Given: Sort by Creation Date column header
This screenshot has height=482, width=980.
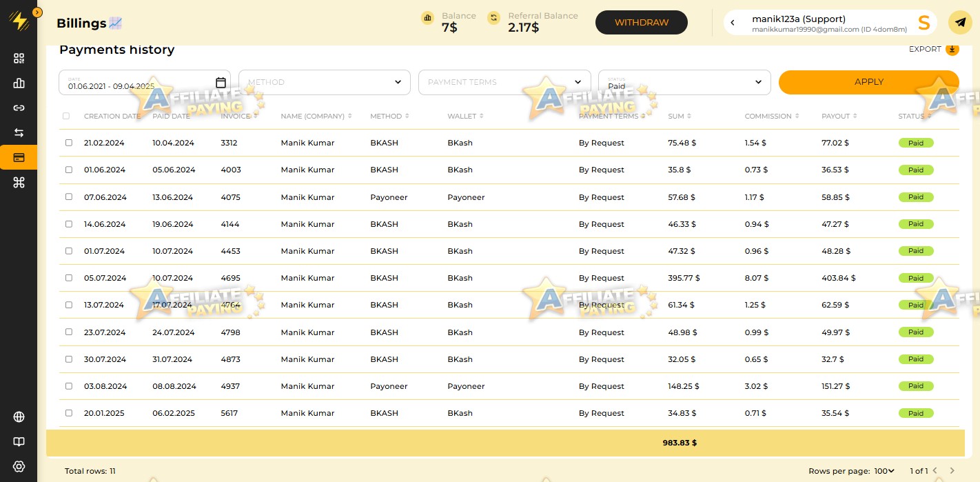Looking at the screenshot, I should click(112, 116).
